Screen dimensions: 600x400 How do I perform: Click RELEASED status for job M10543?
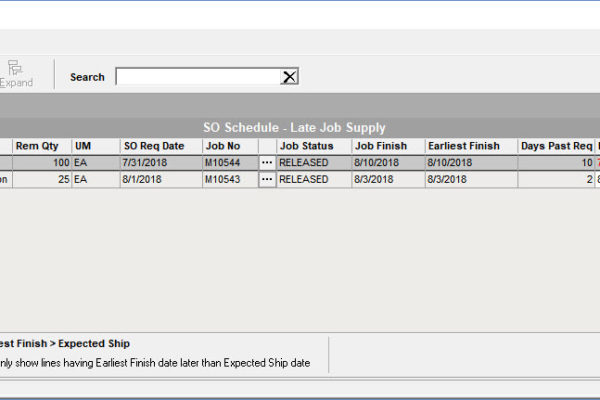[314, 180]
